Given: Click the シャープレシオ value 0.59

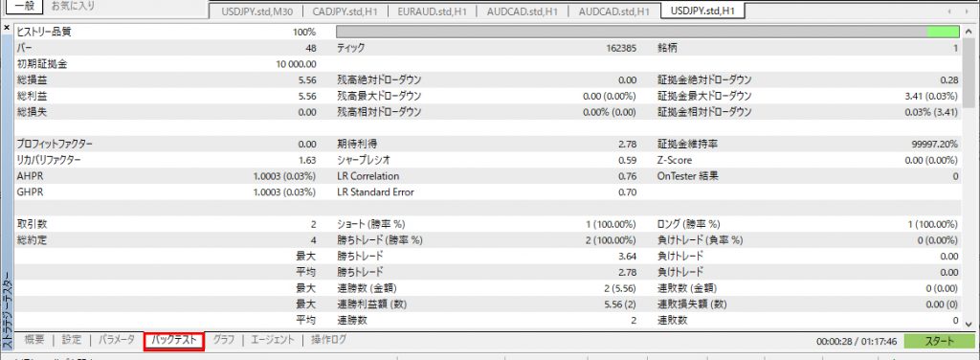Looking at the screenshot, I should point(628,161).
